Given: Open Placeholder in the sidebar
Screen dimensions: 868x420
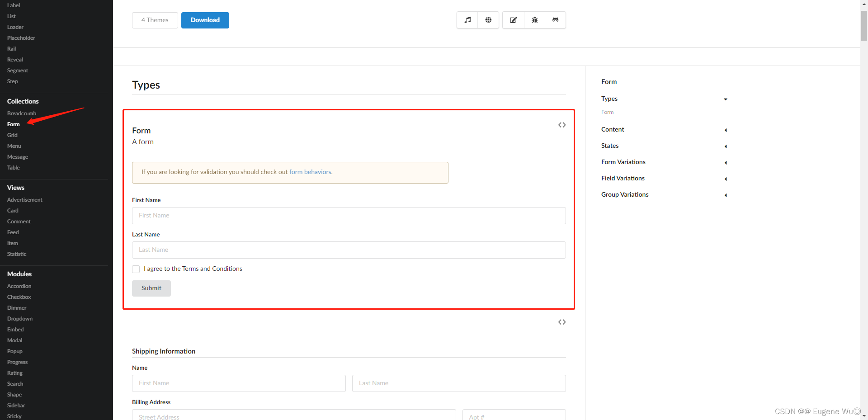Looking at the screenshot, I should click(21, 38).
